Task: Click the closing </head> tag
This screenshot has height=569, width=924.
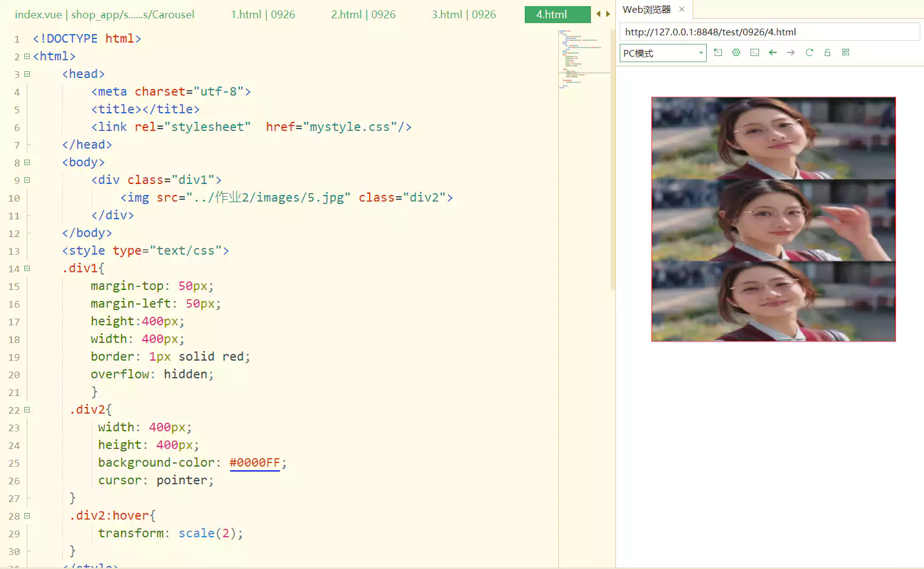Action: point(87,144)
